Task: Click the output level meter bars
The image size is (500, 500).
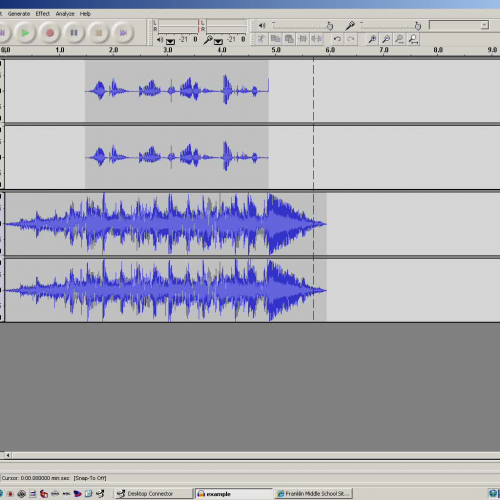Action: [x=178, y=26]
